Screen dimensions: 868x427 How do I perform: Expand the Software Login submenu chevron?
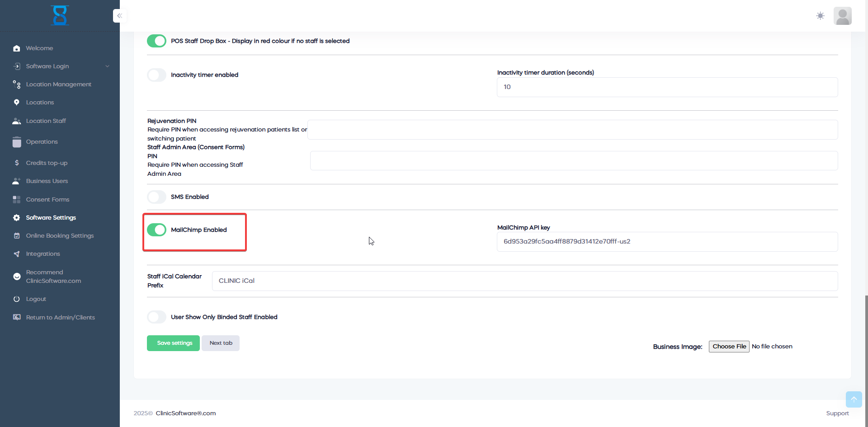pos(107,66)
